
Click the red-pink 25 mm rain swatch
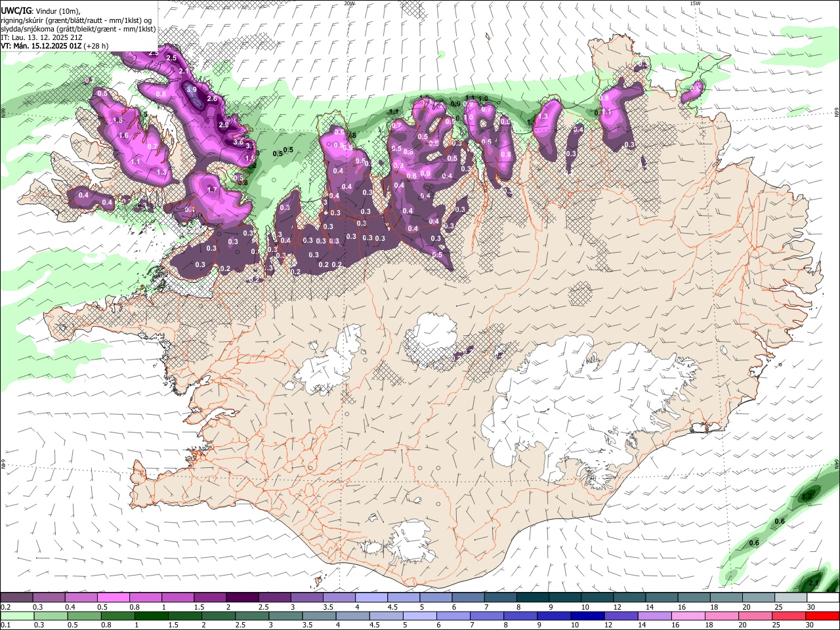tap(788, 616)
